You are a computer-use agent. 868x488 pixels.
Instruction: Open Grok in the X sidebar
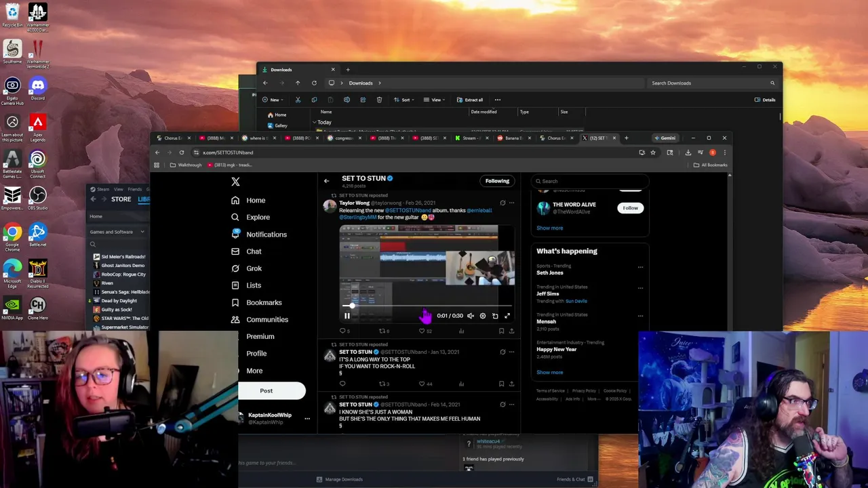point(246,268)
